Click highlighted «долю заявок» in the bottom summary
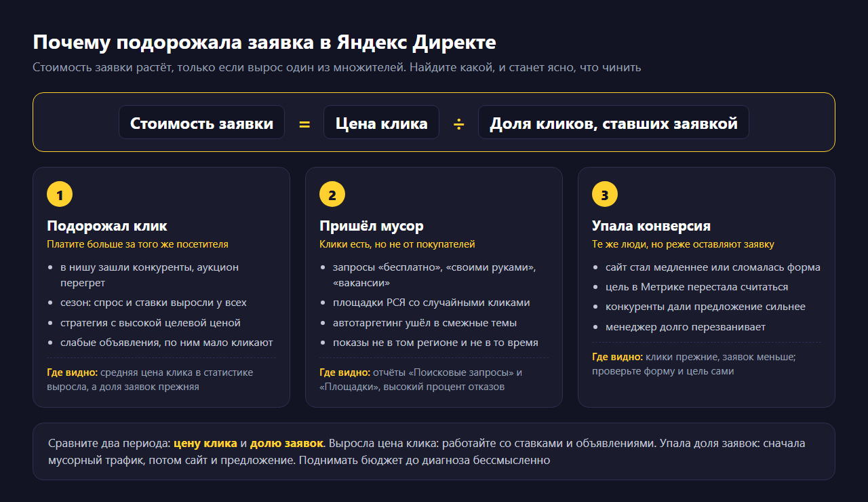The height and width of the screenshot is (502, 868). (287, 443)
